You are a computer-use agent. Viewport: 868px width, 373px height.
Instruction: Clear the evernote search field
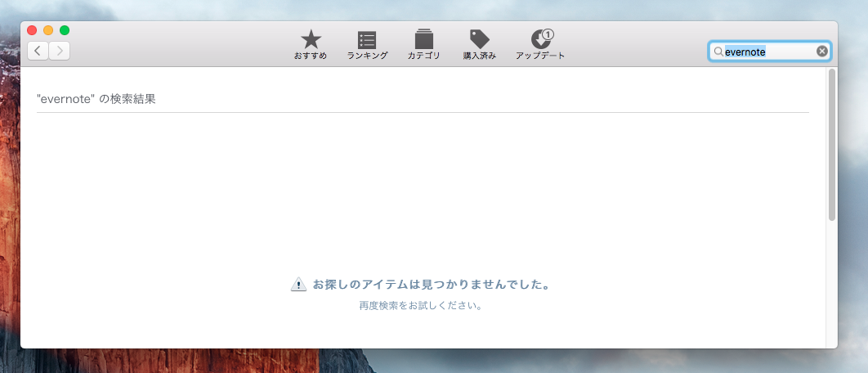pos(822,52)
